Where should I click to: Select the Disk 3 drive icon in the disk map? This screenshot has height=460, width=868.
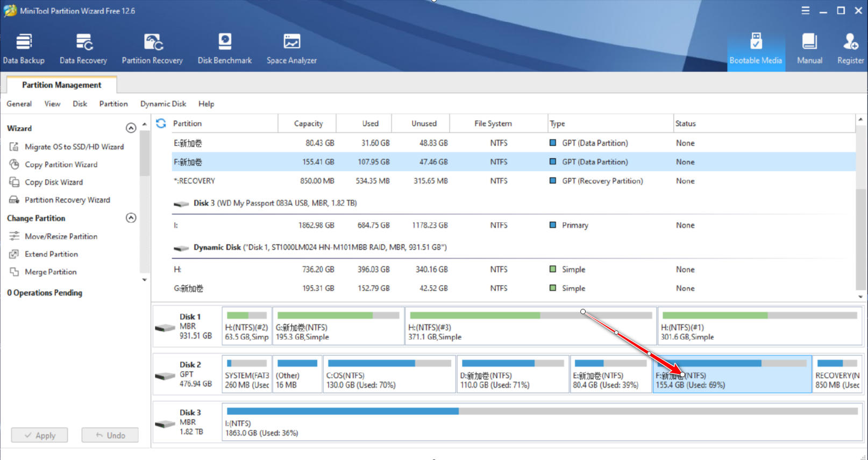[x=165, y=423]
